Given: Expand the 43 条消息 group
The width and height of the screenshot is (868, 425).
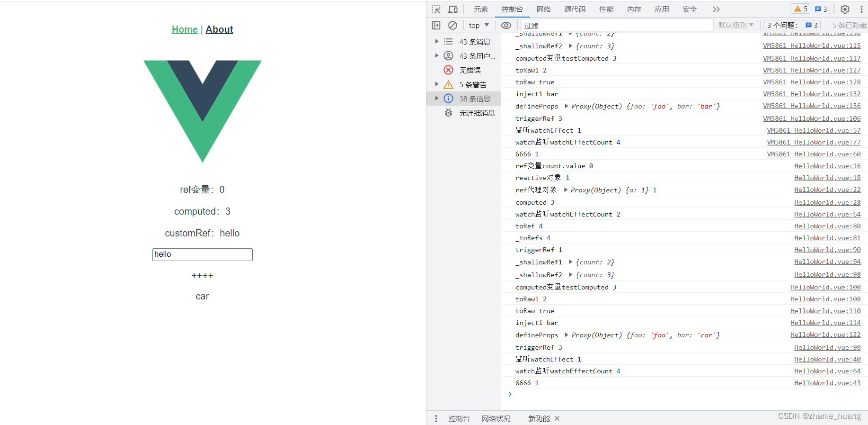Looking at the screenshot, I should click(x=437, y=42).
